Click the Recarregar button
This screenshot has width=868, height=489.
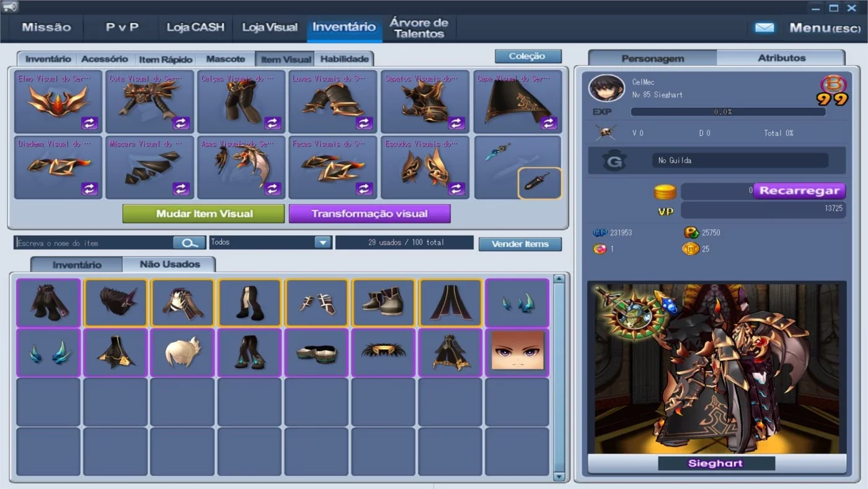pos(800,191)
